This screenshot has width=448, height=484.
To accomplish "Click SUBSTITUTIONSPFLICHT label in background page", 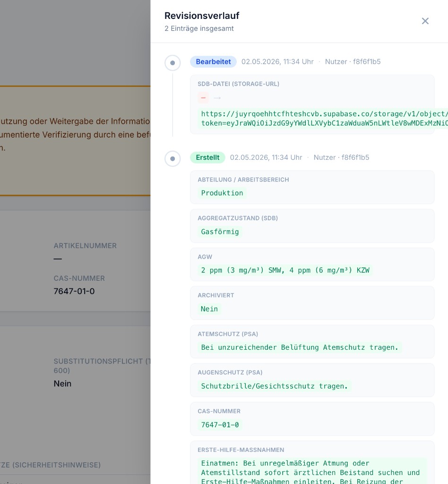I will coord(102,365).
